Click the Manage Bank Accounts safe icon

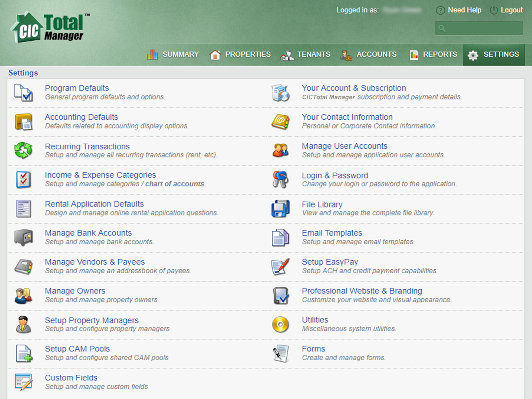(23, 237)
